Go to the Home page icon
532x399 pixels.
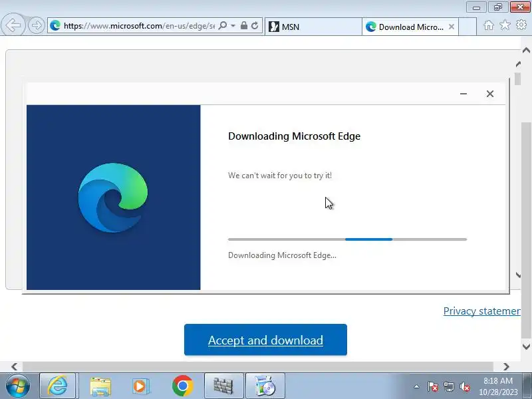pos(489,25)
